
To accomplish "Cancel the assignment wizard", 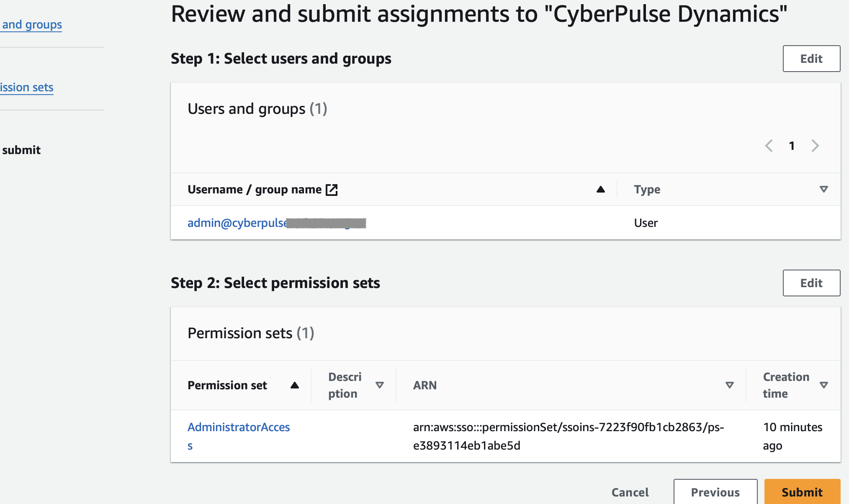I will (630, 492).
